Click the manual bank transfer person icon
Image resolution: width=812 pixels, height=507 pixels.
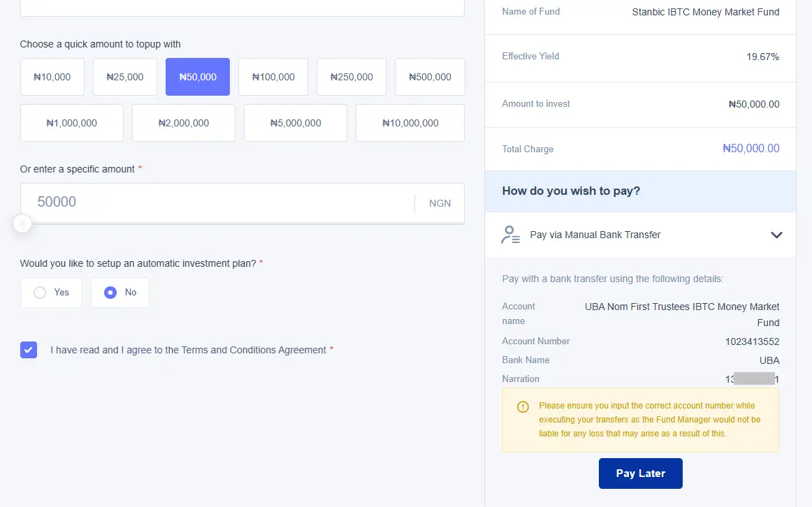tap(510, 235)
